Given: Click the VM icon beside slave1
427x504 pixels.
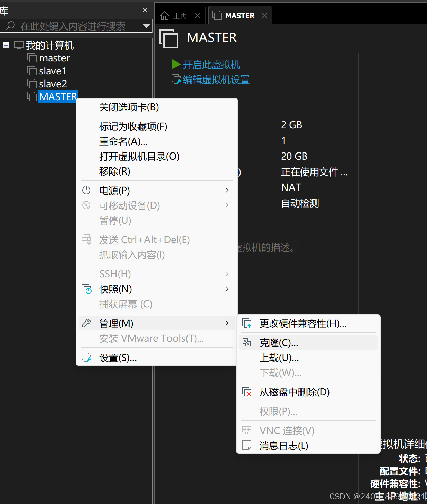Looking at the screenshot, I should 32,71.
